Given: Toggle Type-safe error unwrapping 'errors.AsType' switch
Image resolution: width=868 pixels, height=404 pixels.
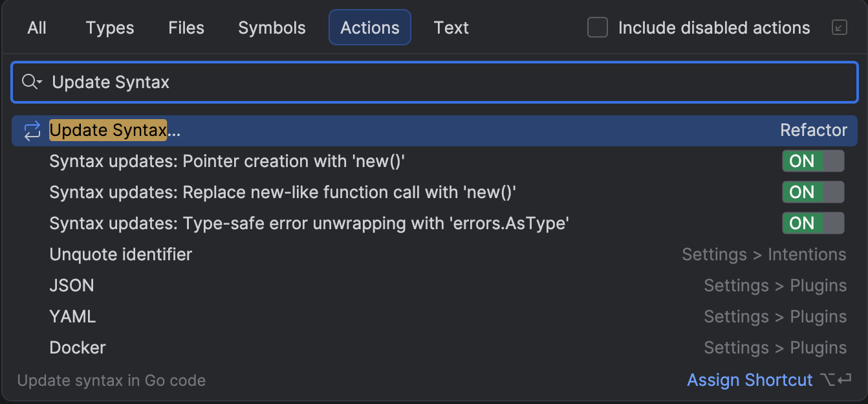Looking at the screenshot, I should (812, 223).
